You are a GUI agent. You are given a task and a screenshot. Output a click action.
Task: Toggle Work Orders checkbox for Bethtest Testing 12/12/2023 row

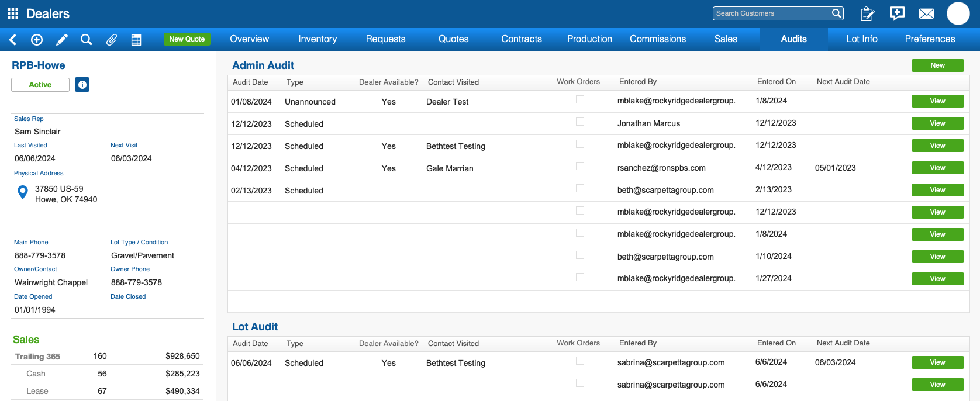[x=580, y=144]
